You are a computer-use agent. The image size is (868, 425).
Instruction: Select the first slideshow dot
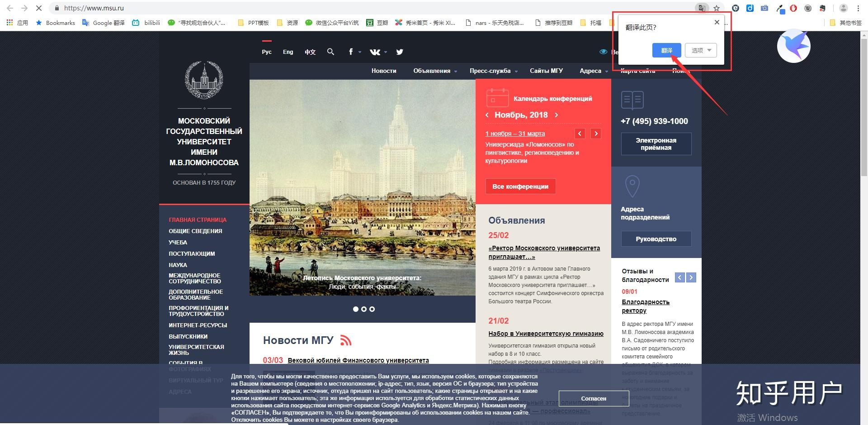click(356, 309)
